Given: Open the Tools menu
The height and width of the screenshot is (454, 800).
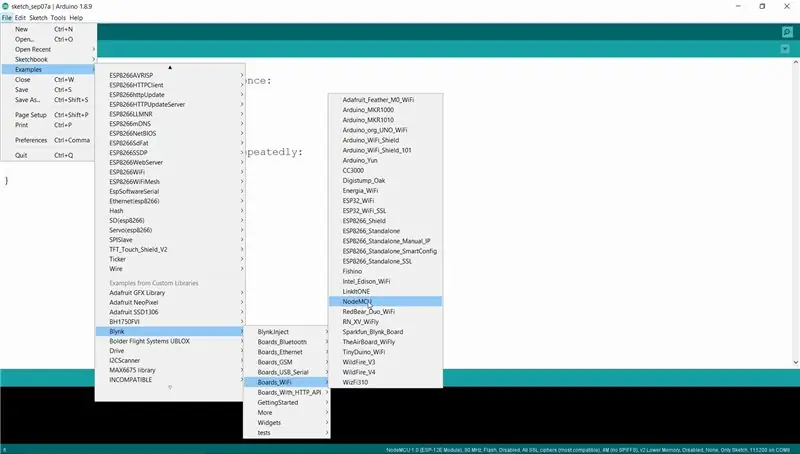Looking at the screenshot, I should (x=58, y=17).
